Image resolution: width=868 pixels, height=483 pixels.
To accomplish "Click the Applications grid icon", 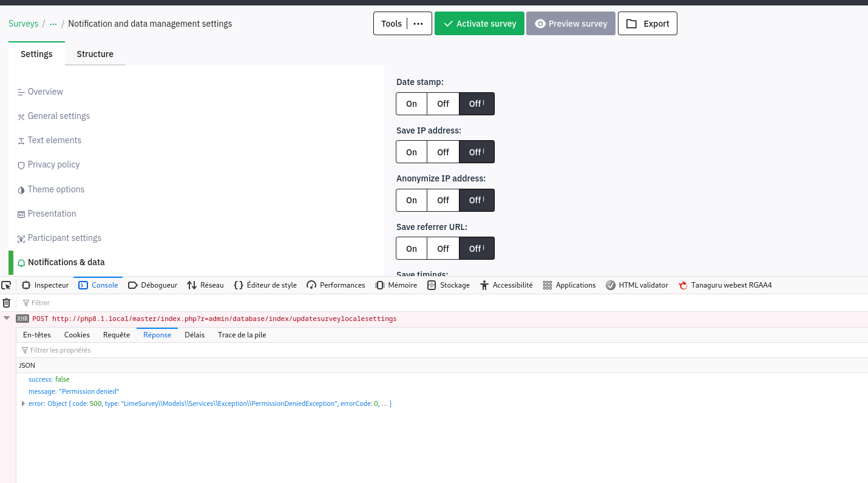I will point(548,285).
